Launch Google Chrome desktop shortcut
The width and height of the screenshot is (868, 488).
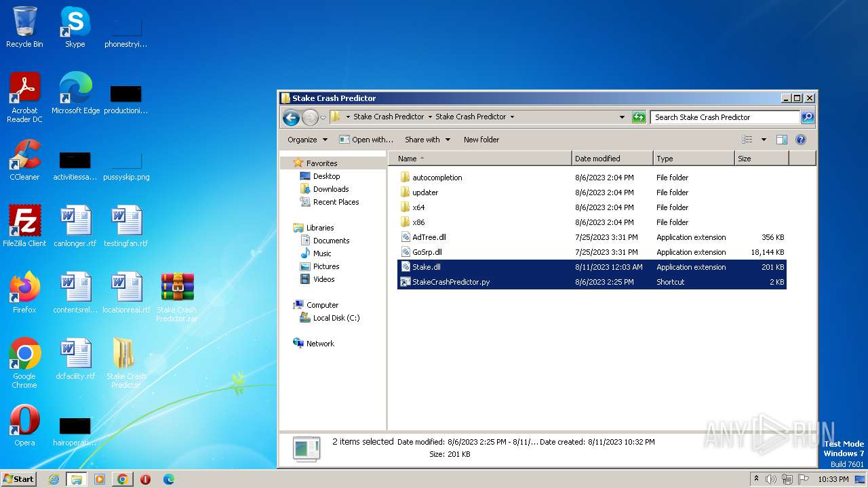click(x=24, y=363)
